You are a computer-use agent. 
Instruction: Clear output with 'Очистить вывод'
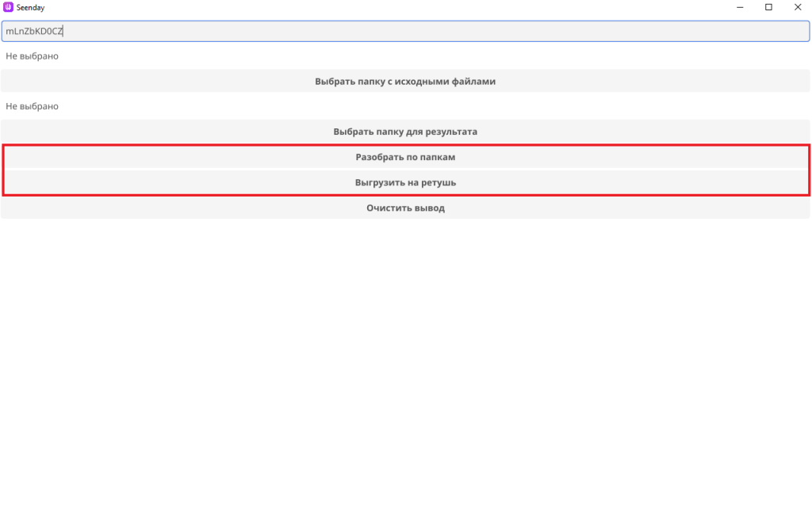point(405,208)
